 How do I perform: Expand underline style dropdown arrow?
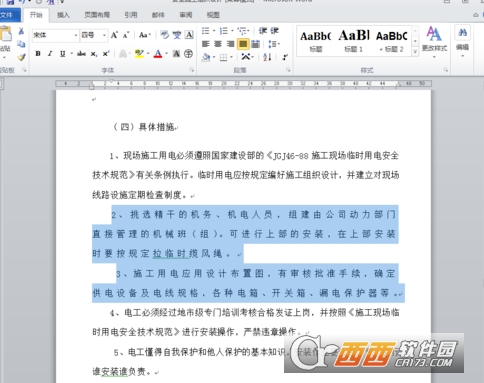click(71, 53)
